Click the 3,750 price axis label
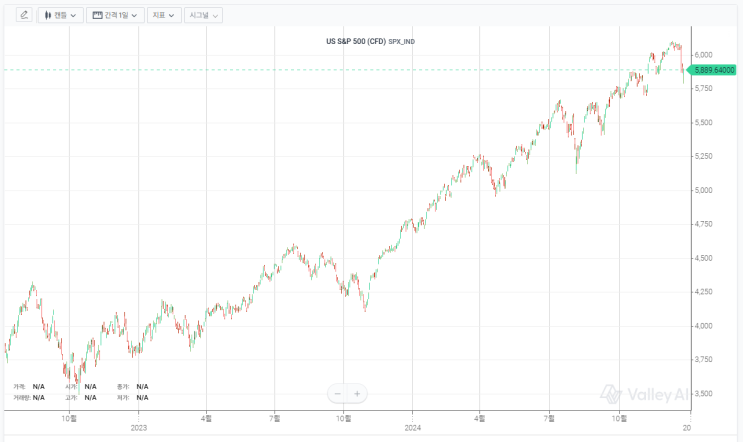This screenshot has width=743, height=442. coord(704,360)
